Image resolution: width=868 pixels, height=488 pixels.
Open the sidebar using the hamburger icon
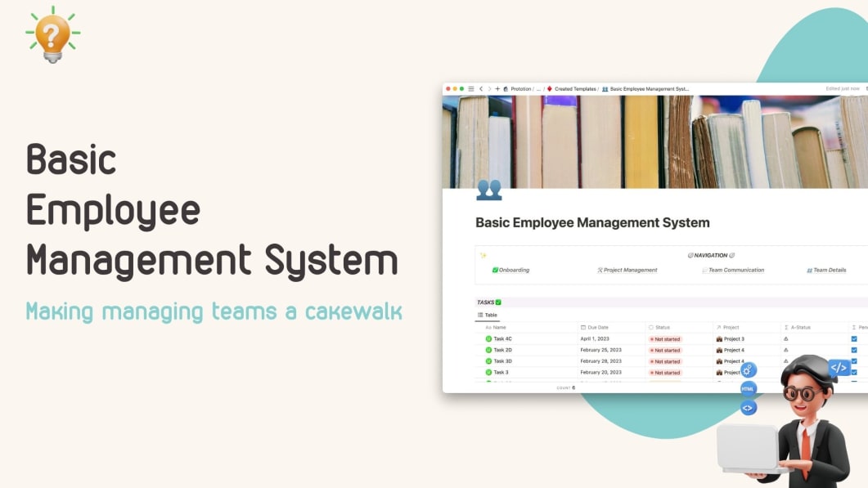471,87
